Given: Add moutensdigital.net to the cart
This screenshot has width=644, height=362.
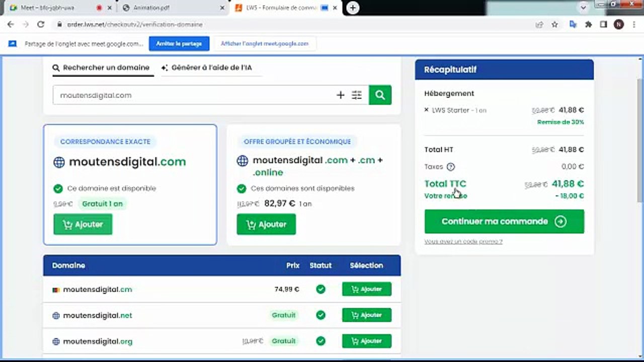Looking at the screenshot, I should tap(367, 315).
